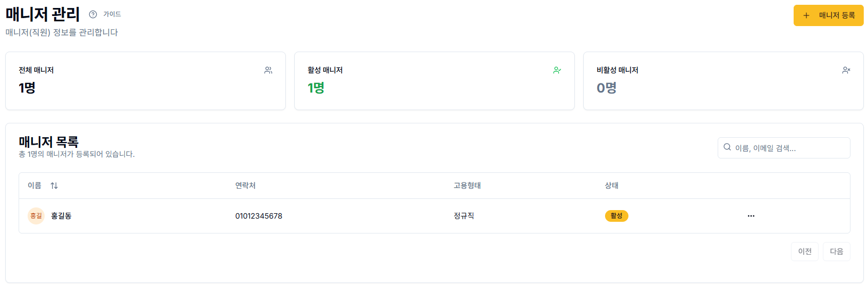Screen dimensions: 868x292
Task: Click the 전체 매니저 summary card
Action: coord(146,81)
